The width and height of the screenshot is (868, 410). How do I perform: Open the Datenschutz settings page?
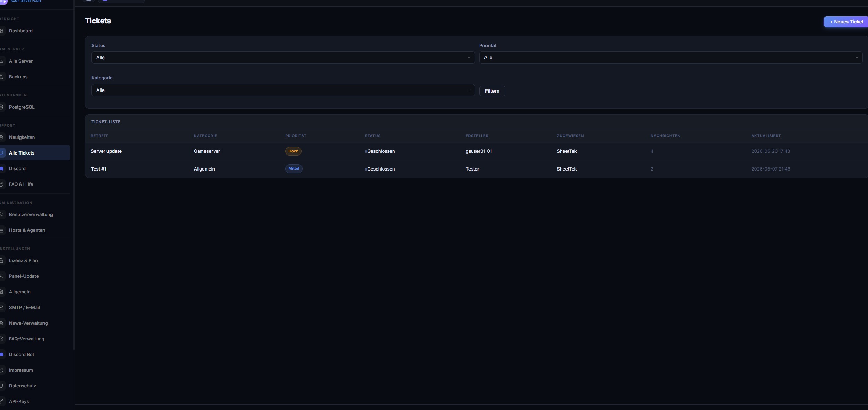pyautogui.click(x=22, y=386)
